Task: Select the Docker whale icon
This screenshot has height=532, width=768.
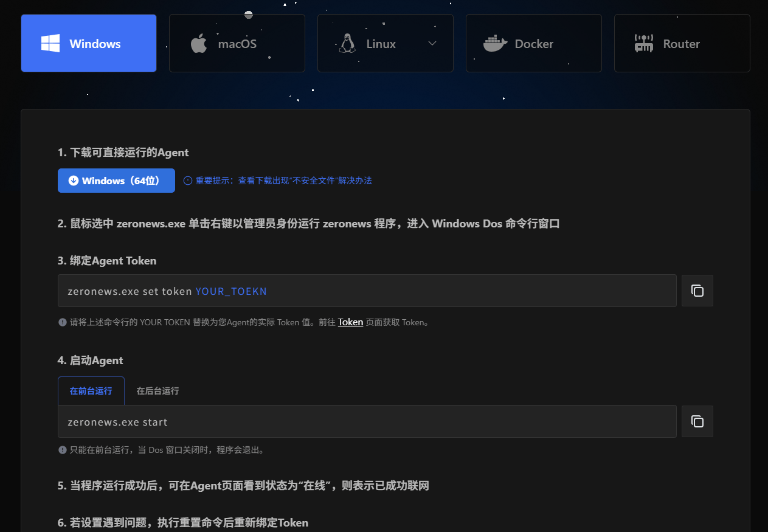Action: (x=494, y=43)
